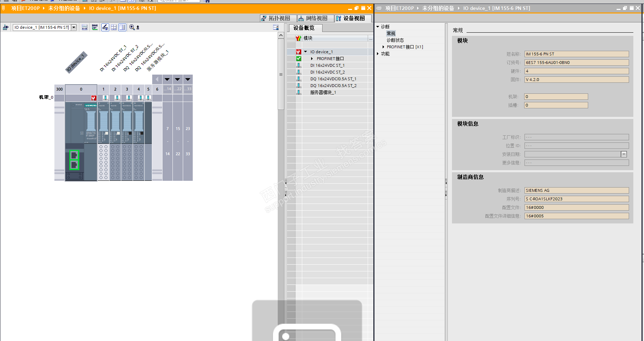Viewport: 644px width, 341px height.
Task: Toggle the show module labels icon
Action: (x=105, y=27)
